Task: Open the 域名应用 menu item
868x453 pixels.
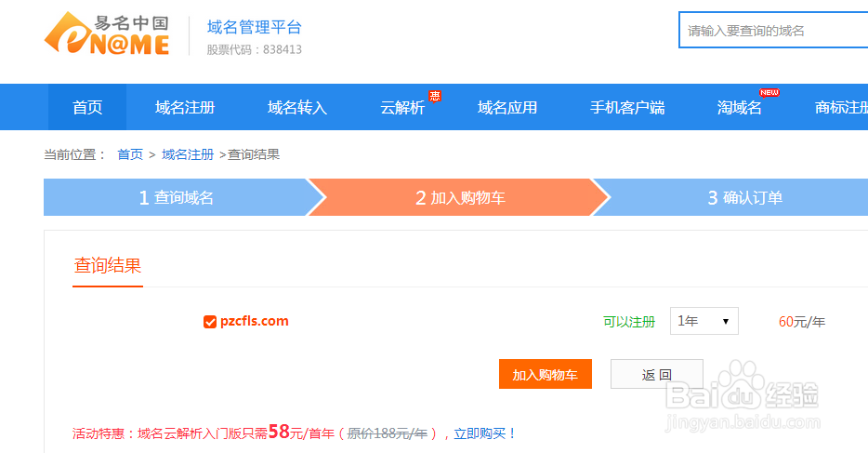Action: 507,107
